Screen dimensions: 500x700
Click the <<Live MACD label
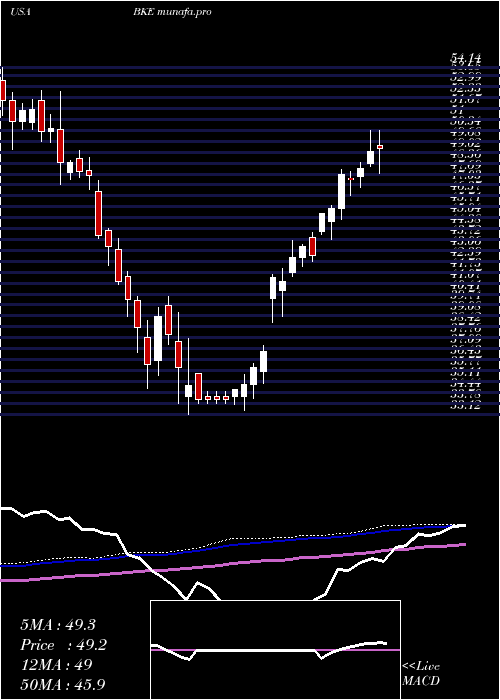pyautogui.click(x=421, y=674)
